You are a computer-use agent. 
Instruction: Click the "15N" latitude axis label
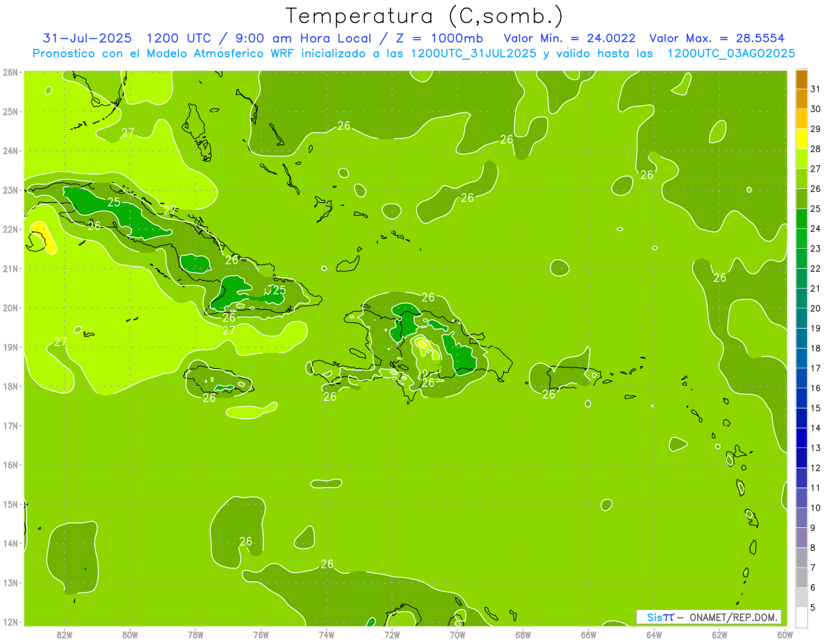point(10,504)
